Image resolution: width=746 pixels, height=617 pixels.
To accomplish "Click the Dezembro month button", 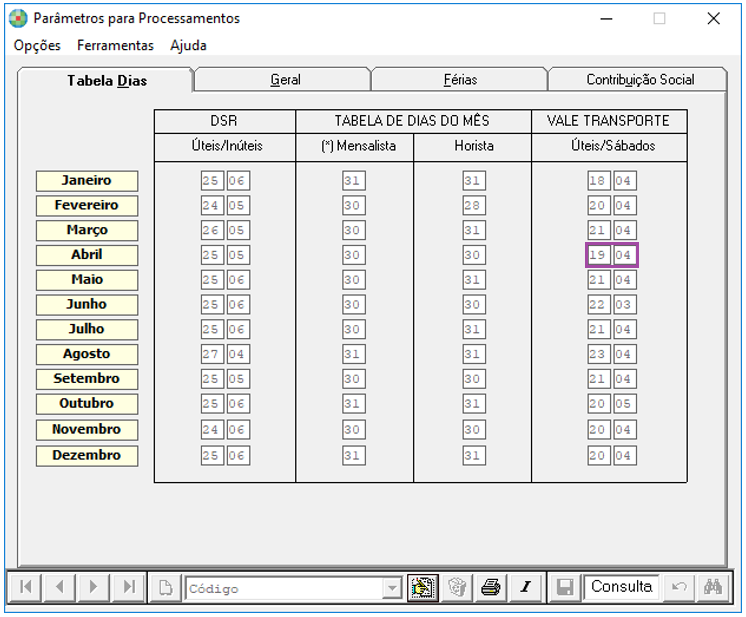I will 87,456.
